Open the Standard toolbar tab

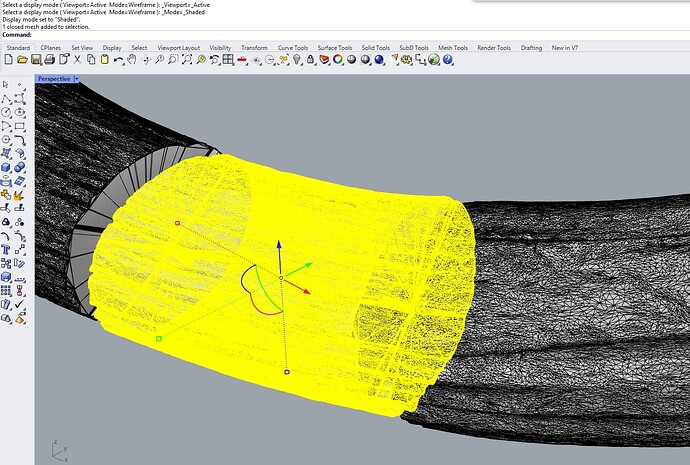[x=18, y=48]
